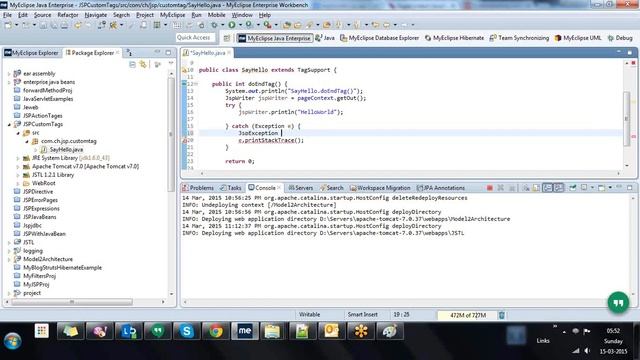Expand the Model2Architecture project
This screenshot has height=360, width=640.
pos(9,259)
